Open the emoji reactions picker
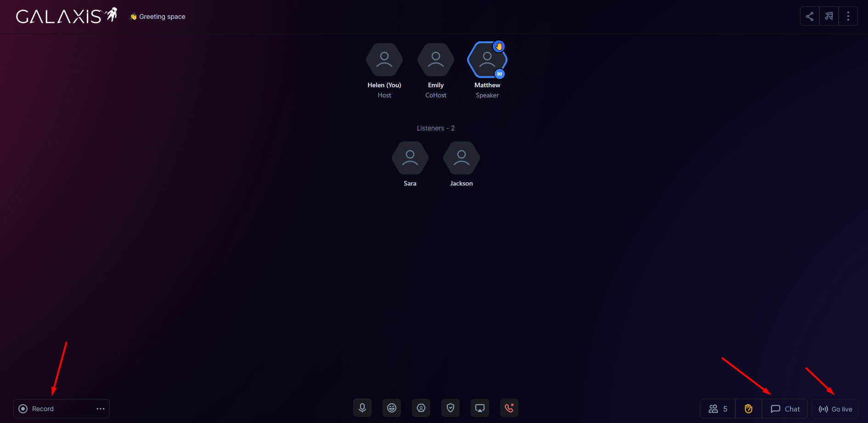The width and height of the screenshot is (868, 423). point(392,408)
